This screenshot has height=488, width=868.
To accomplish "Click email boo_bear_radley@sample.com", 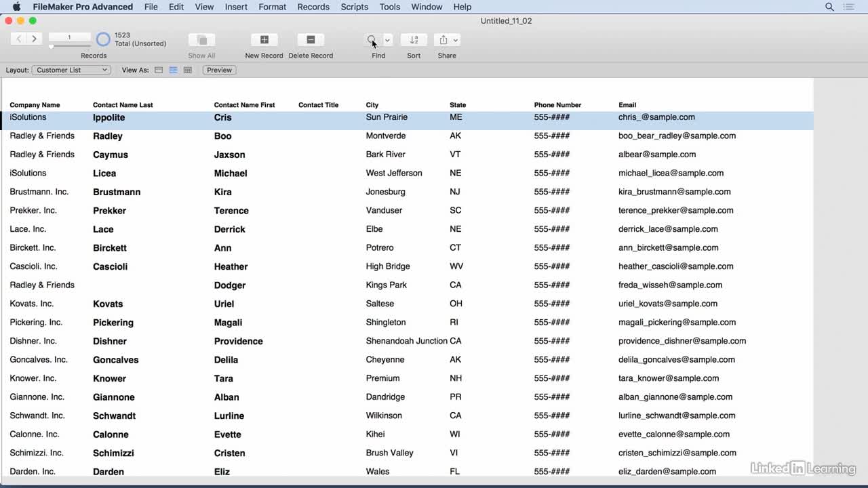I will coord(677,136).
